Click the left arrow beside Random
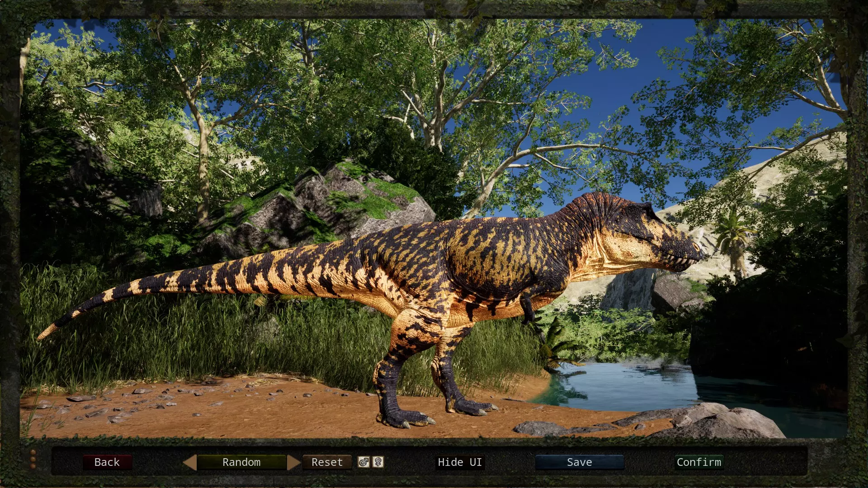The image size is (868, 488). 190,462
